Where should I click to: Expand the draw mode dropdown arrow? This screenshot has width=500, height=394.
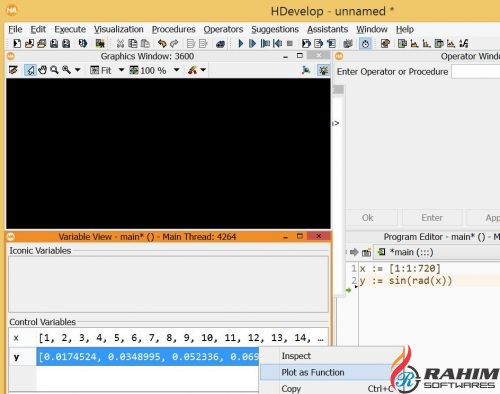(x=203, y=70)
